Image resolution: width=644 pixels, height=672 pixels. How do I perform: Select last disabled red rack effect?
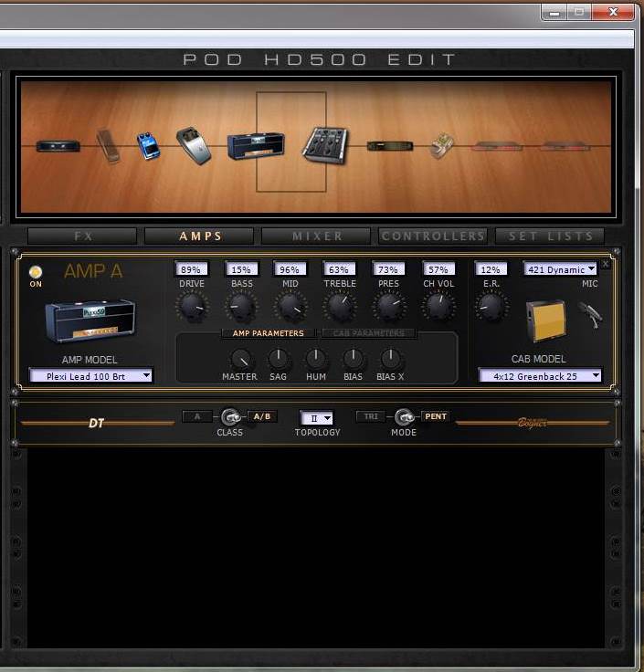point(565,147)
